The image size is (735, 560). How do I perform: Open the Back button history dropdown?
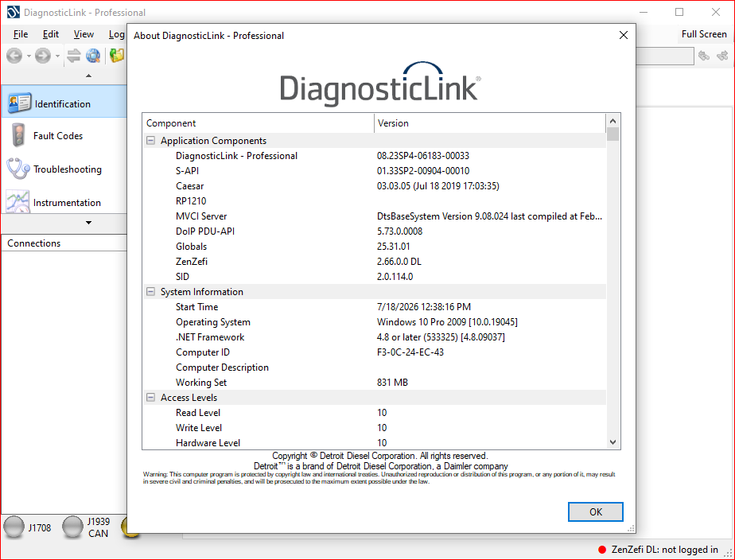pyautogui.click(x=29, y=56)
